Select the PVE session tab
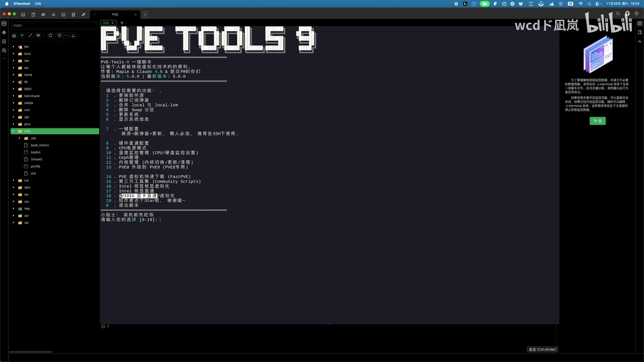This screenshot has height=362, width=644. [x=115, y=15]
